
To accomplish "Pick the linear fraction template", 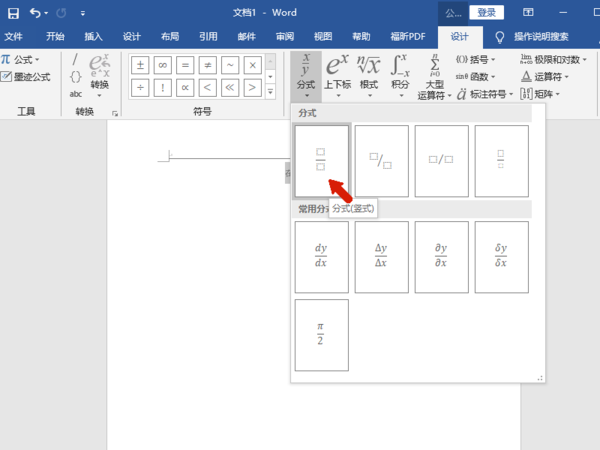I will pyautogui.click(x=442, y=161).
